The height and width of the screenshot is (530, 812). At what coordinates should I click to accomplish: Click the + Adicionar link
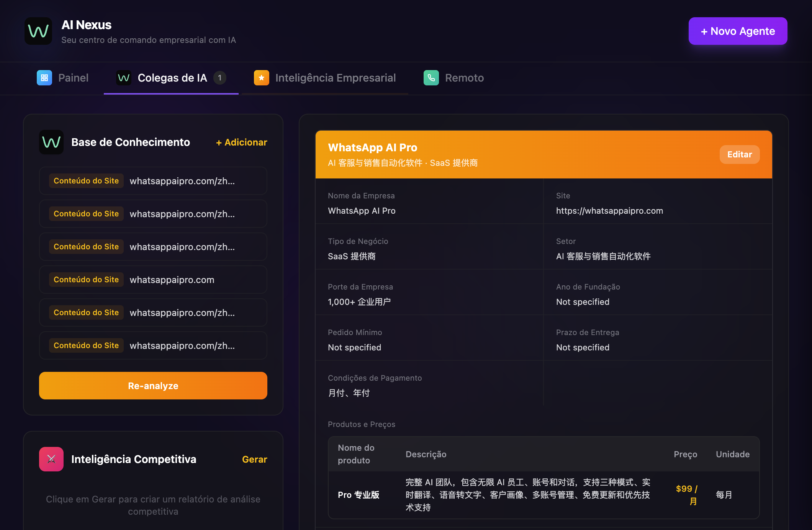241,142
